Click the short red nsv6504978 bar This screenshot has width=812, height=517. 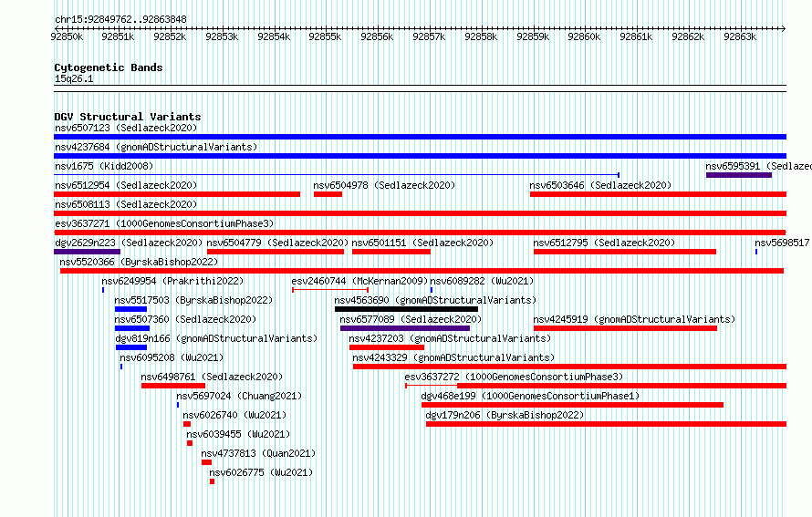tap(328, 194)
